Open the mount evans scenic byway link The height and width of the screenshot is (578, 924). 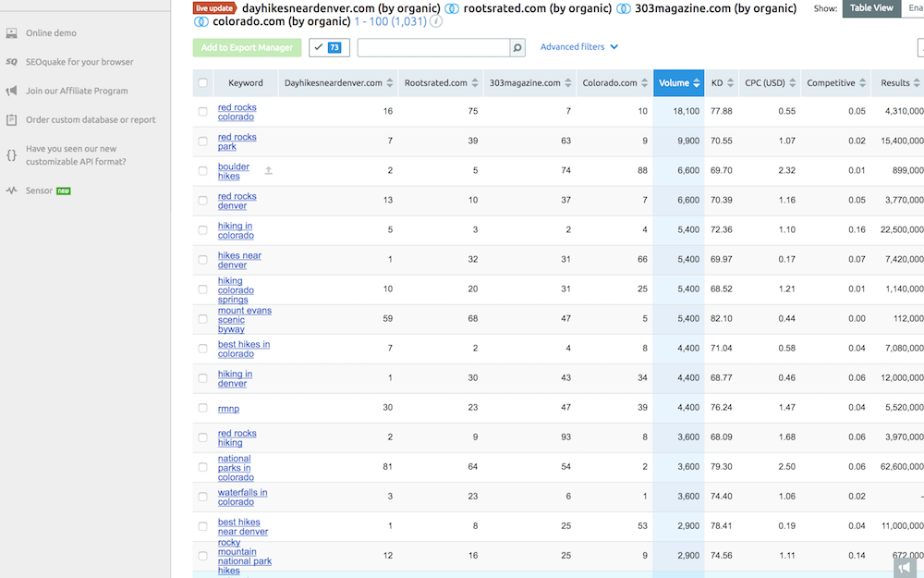click(245, 320)
